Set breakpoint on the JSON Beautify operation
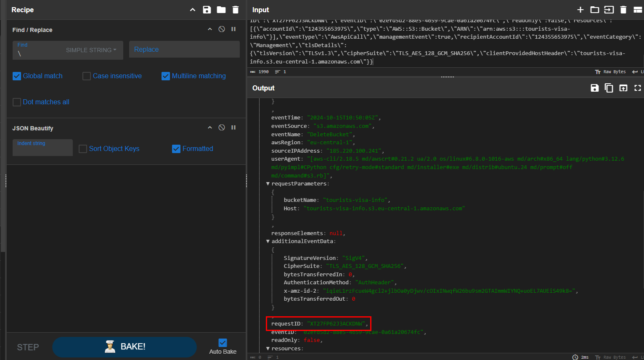Image resolution: width=644 pixels, height=360 pixels. (233, 128)
